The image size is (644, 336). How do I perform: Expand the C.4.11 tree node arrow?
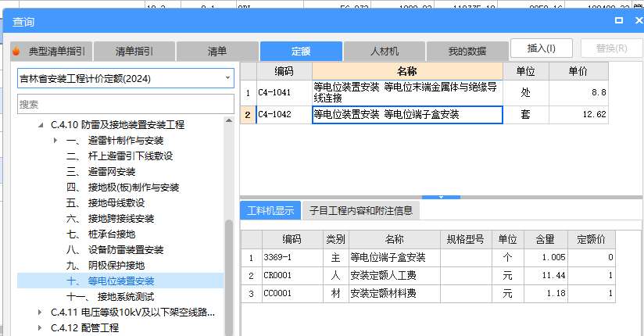40,313
